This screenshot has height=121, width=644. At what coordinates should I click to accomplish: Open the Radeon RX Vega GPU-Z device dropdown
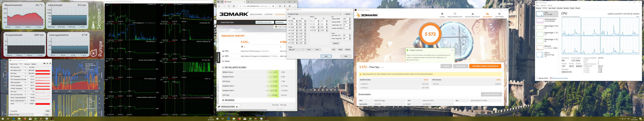[21, 114]
